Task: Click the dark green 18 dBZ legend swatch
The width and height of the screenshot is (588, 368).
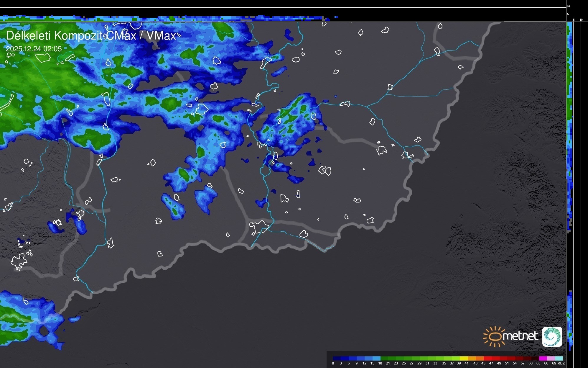Action: [x=384, y=358]
